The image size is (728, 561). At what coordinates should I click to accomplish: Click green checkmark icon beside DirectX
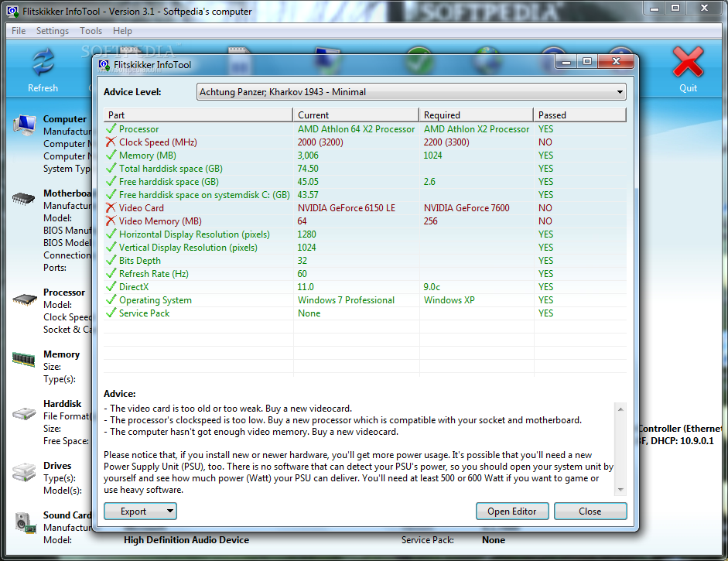(x=111, y=286)
